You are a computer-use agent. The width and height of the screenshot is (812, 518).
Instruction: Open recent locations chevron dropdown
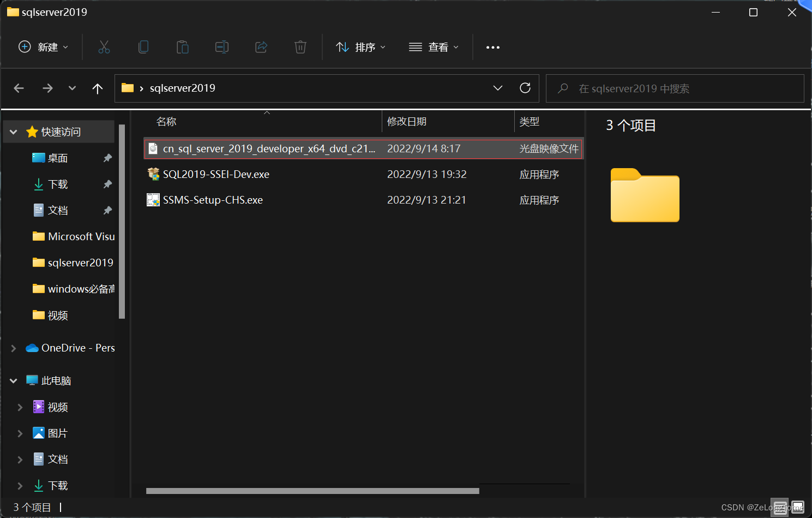coord(72,88)
